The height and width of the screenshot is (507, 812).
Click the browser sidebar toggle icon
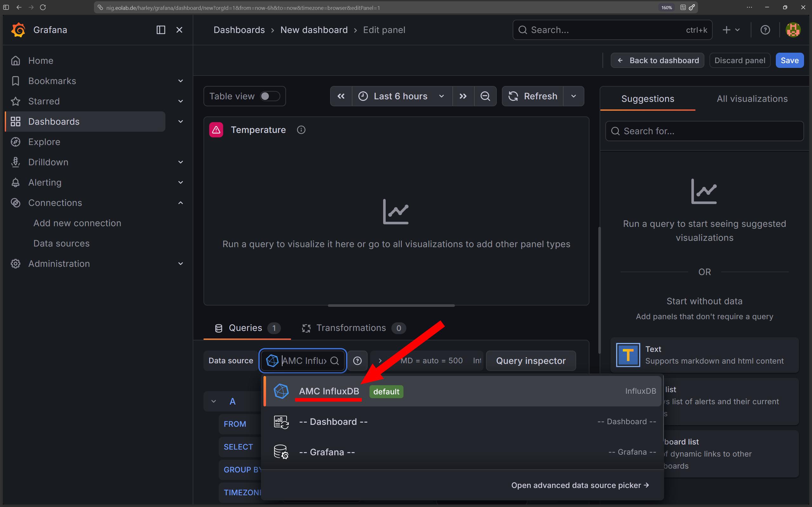click(6, 7)
